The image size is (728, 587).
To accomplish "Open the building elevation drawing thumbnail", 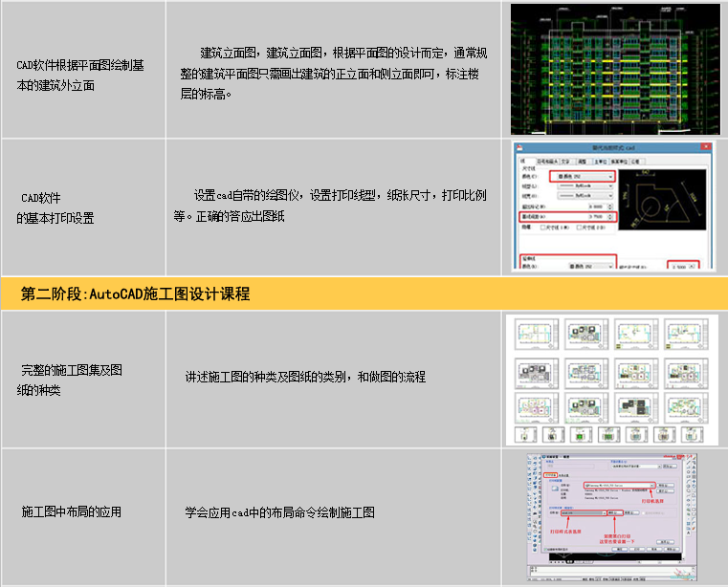I will tap(612, 69).
